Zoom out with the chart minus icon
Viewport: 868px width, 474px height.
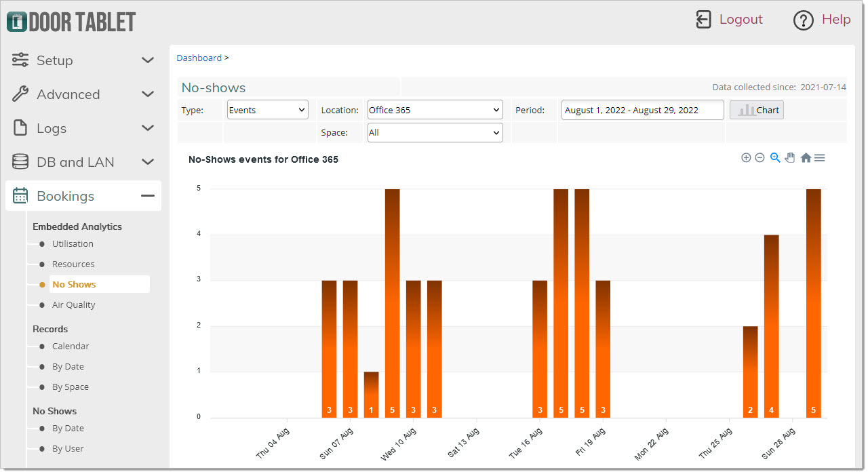point(759,158)
